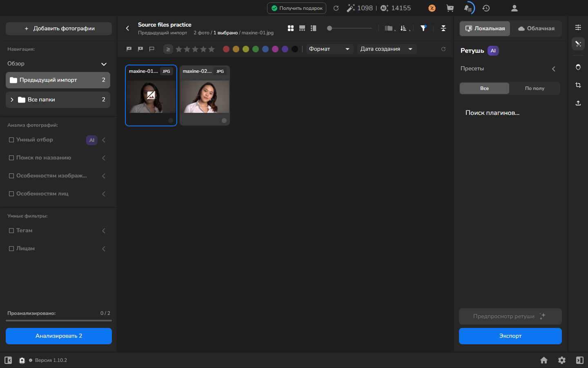Open the history clock icon
The height and width of the screenshot is (368, 588).
pyautogui.click(x=486, y=8)
